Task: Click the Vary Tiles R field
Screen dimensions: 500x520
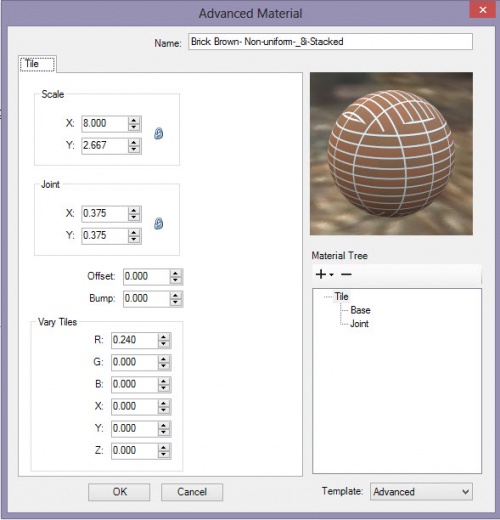Action: [x=134, y=340]
